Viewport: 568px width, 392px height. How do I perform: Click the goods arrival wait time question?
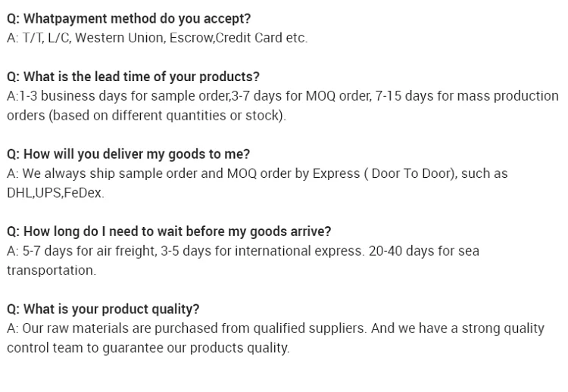(169, 232)
